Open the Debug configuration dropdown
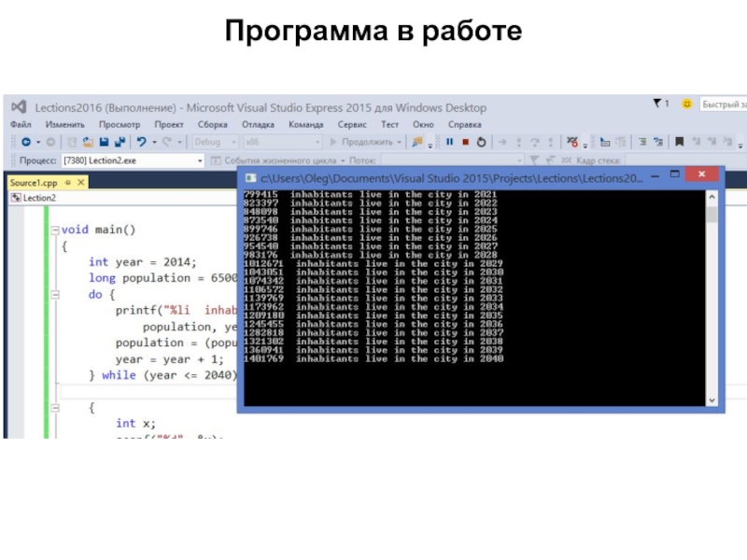The image size is (747, 560). click(215, 142)
